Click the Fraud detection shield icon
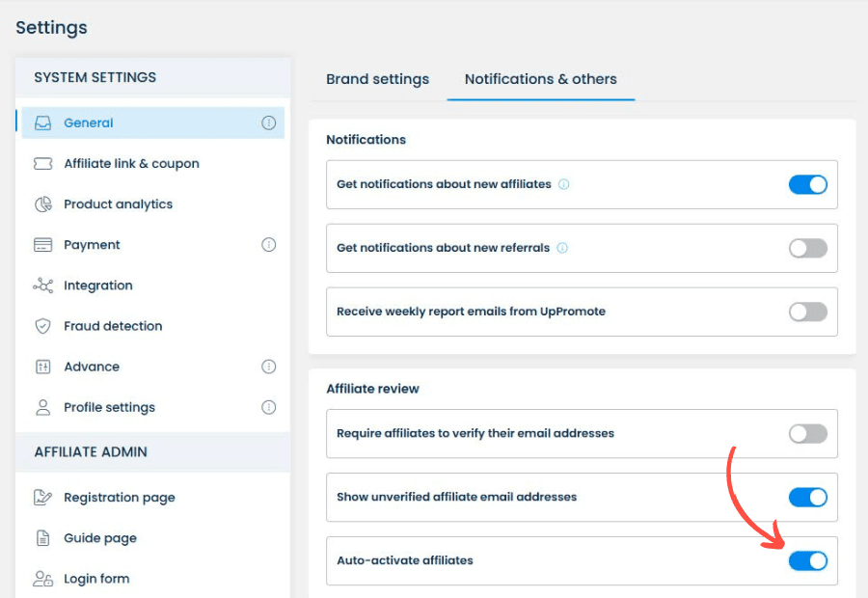The image size is (868, 598). [x=42, y=326]
